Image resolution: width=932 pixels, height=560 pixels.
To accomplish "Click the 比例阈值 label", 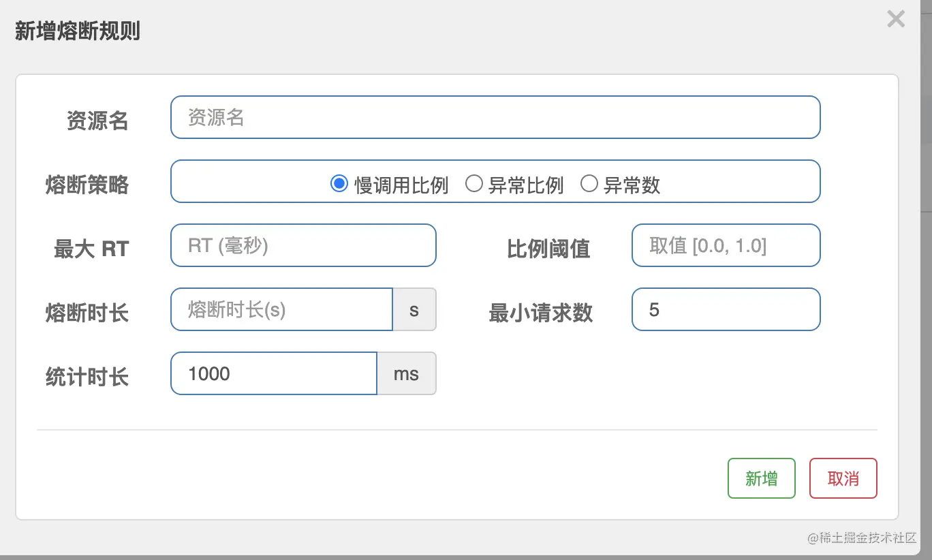I will (x=548, y=249).
